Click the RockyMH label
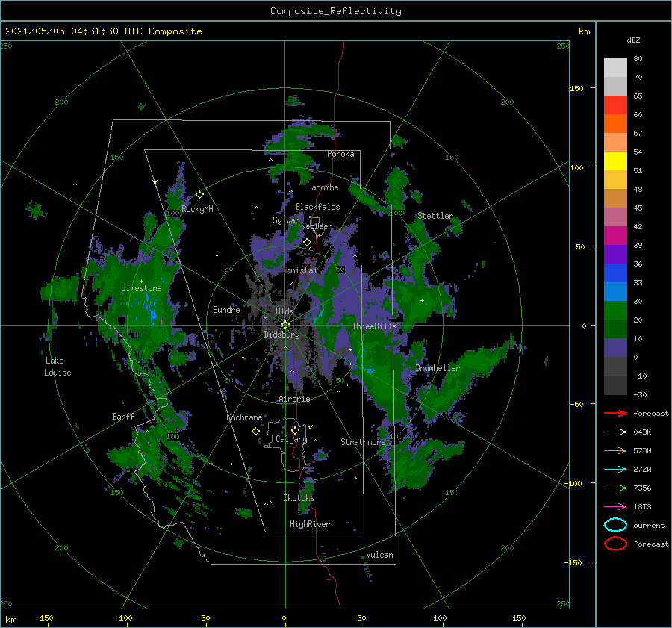 click(197, 209)
